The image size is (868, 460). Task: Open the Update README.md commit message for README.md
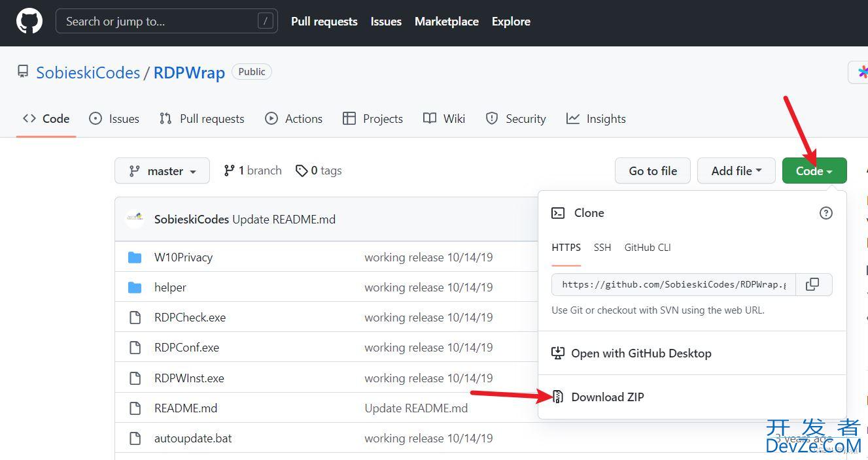[416, 408]
